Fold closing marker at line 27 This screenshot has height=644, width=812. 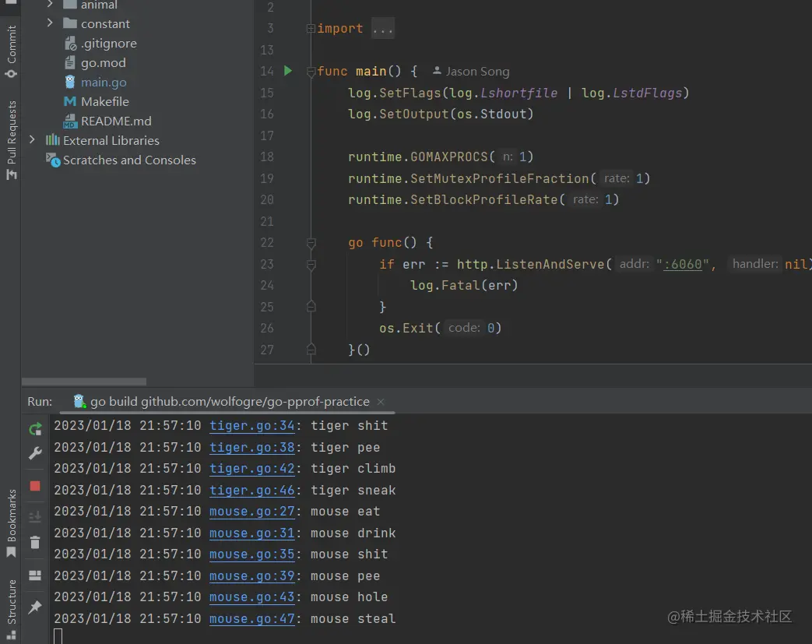click(311, 350)
